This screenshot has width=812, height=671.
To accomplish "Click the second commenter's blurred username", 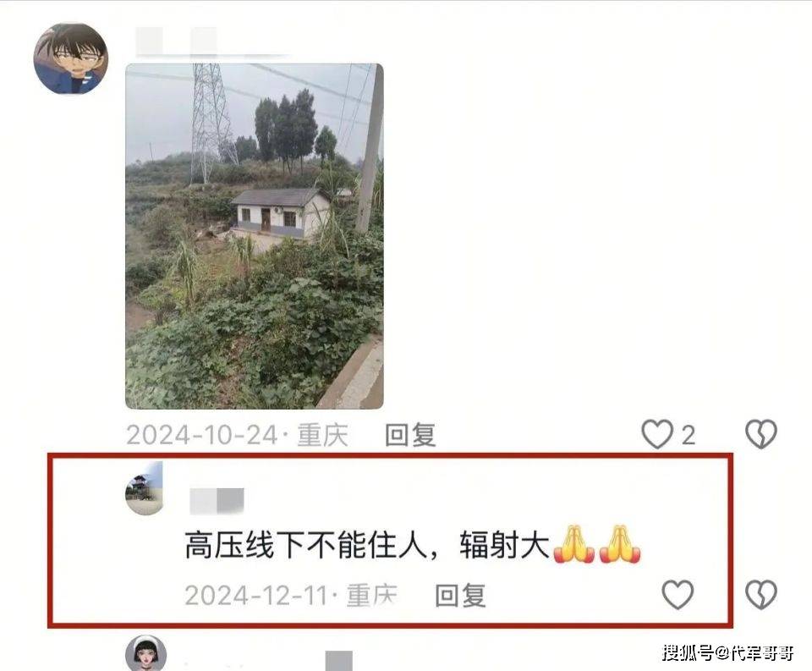I will pos(217,501).
